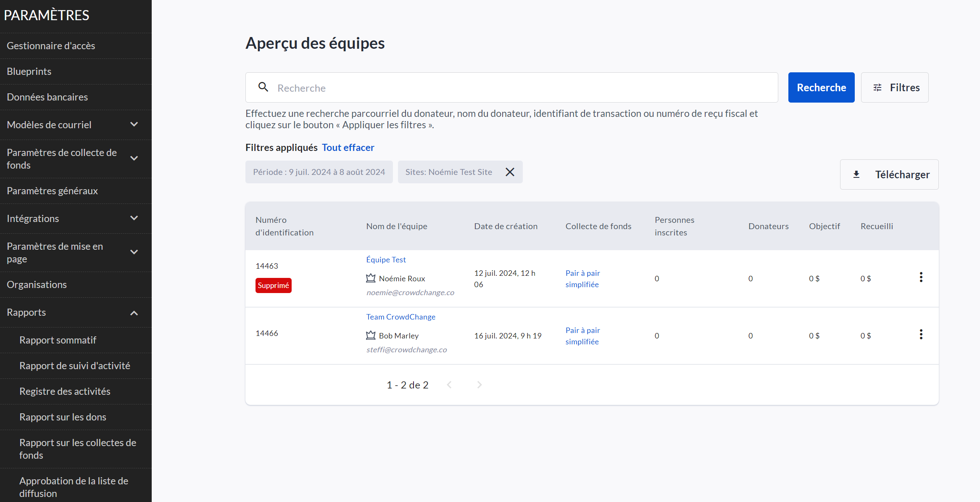Select Gestionnaire d'accès in sidebar
Viewport: 980px width, 502px height.
click(x=51, y=46)
